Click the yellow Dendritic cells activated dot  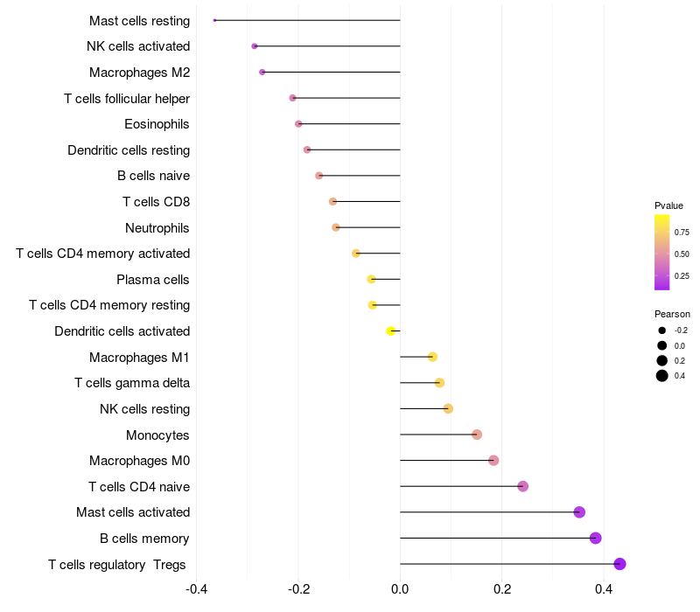tap(391, 330)
